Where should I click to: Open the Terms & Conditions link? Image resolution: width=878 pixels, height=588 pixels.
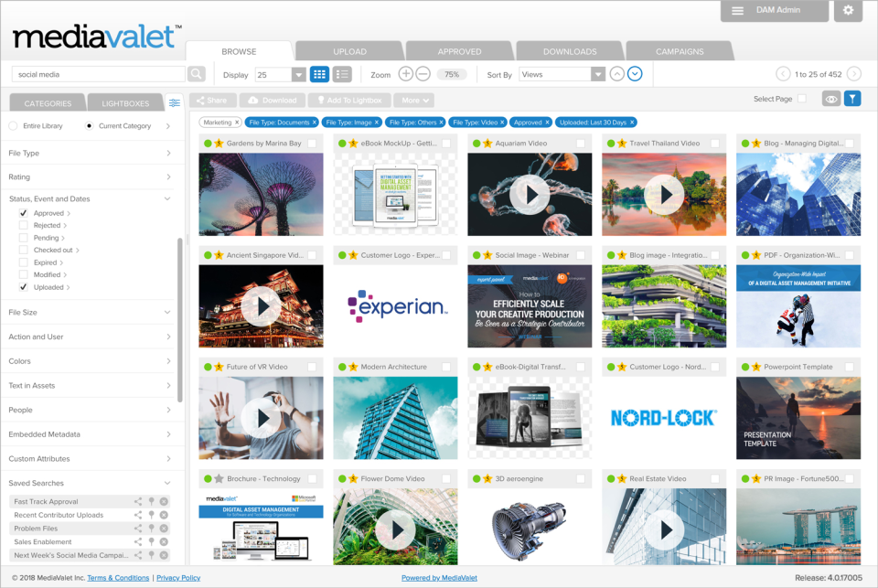click(117, 577)
